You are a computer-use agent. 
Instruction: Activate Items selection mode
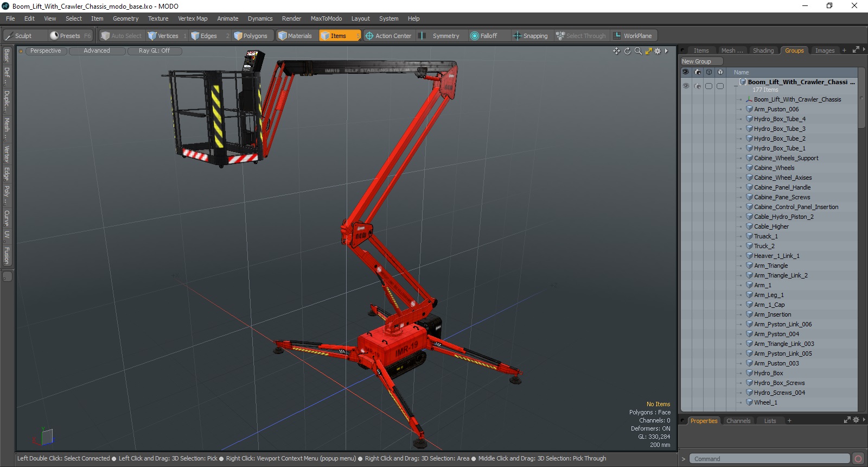[x=340, y=36]
